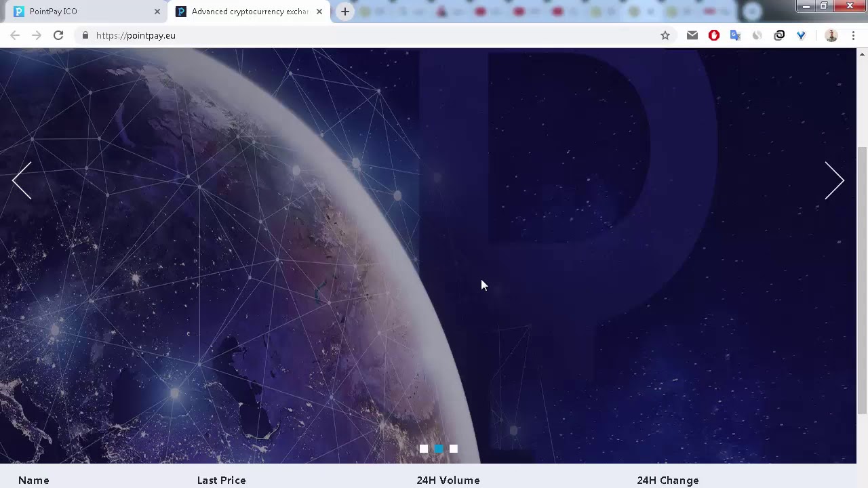Switch to Advanced cryptocurrency exchange tab
Viewport: 868px width, 488px height.
pos(248,12)
